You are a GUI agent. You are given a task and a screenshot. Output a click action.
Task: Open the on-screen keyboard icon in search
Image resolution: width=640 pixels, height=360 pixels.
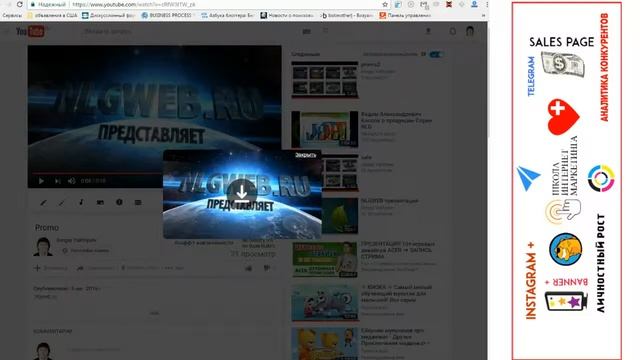(307, 31)
